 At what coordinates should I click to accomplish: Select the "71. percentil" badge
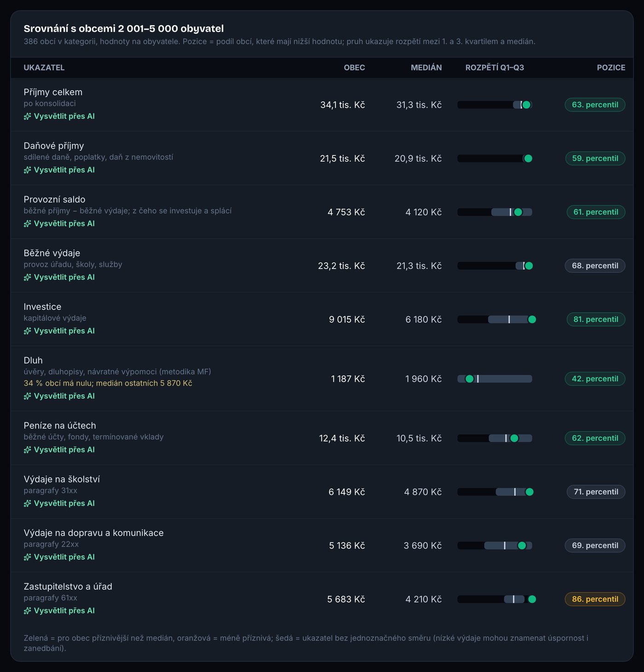point(596,492)
